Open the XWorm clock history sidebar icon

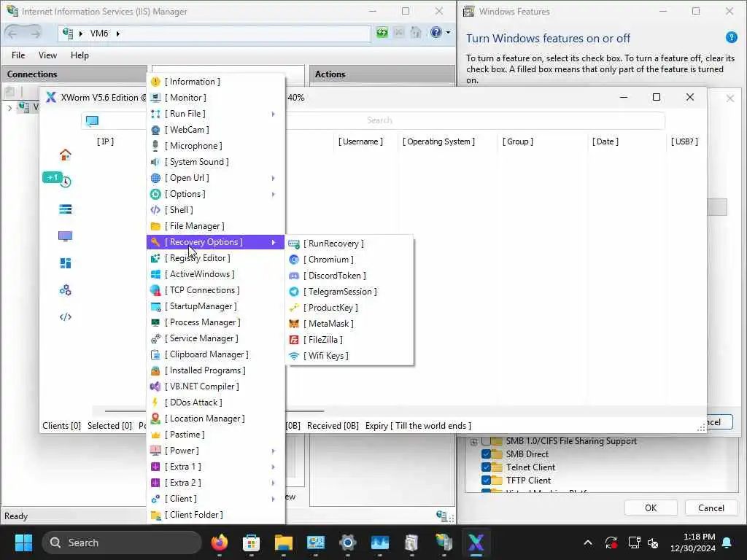click(x=65, y=182)
